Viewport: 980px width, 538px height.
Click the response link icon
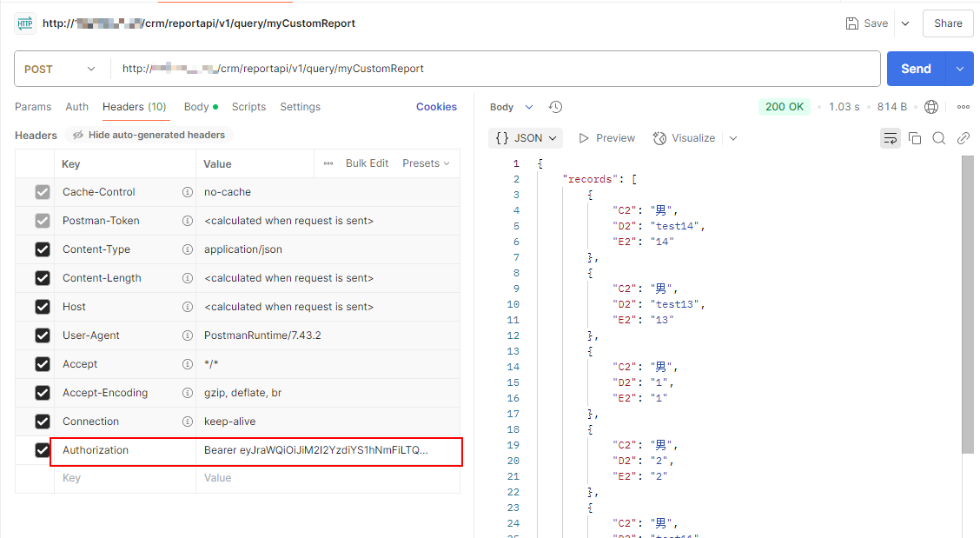click(963, 138)
